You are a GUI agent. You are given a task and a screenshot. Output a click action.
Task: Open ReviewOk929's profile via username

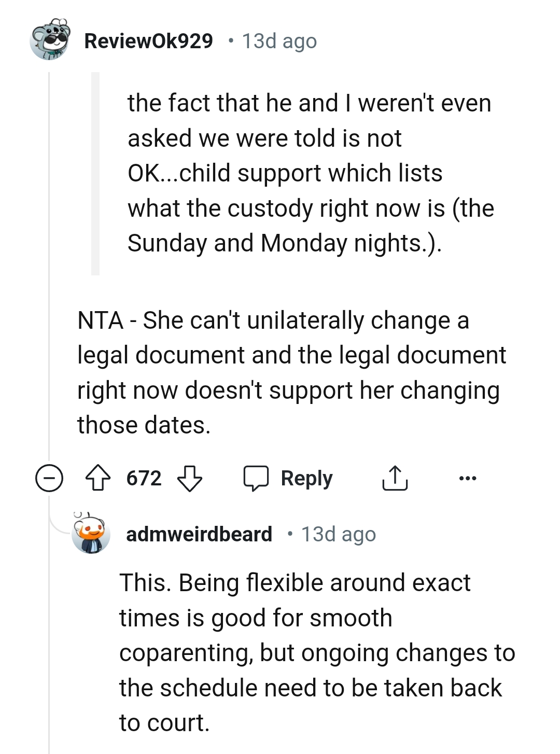pos(148,40)
